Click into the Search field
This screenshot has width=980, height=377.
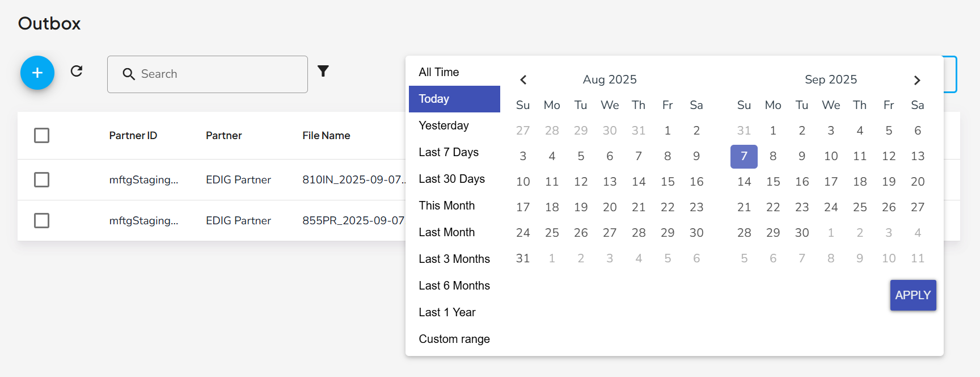216,74
